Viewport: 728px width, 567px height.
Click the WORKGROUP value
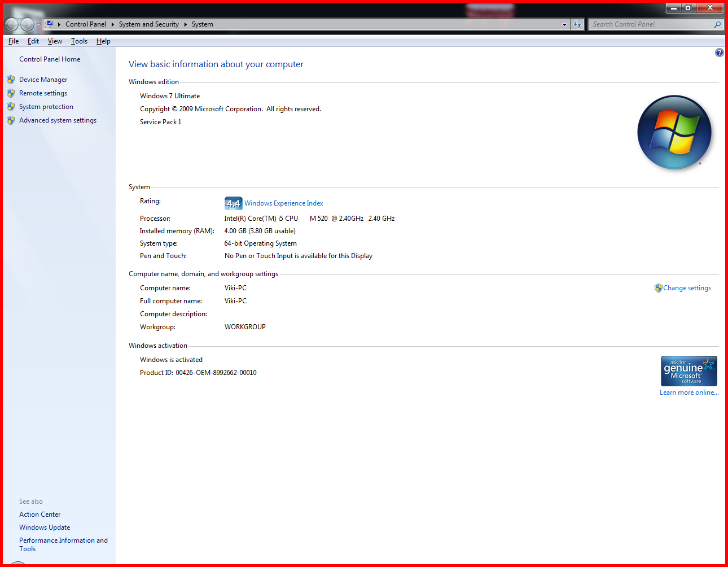point(245,327)
